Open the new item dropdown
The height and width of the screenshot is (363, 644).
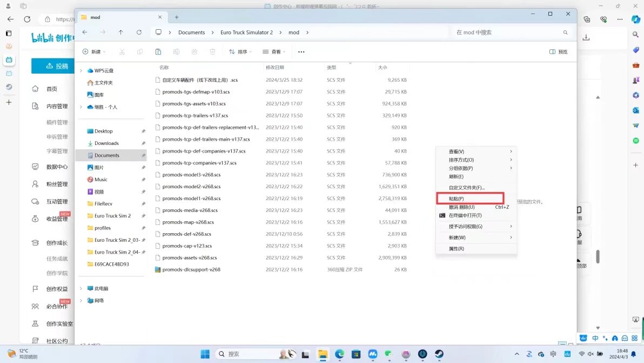click(x=94, y=52)
